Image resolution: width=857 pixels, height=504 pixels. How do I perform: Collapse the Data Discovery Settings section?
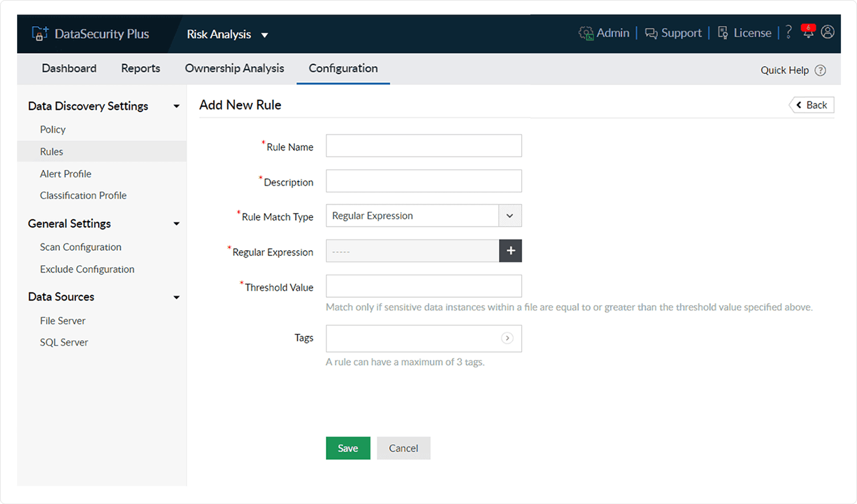click(176, 106)
